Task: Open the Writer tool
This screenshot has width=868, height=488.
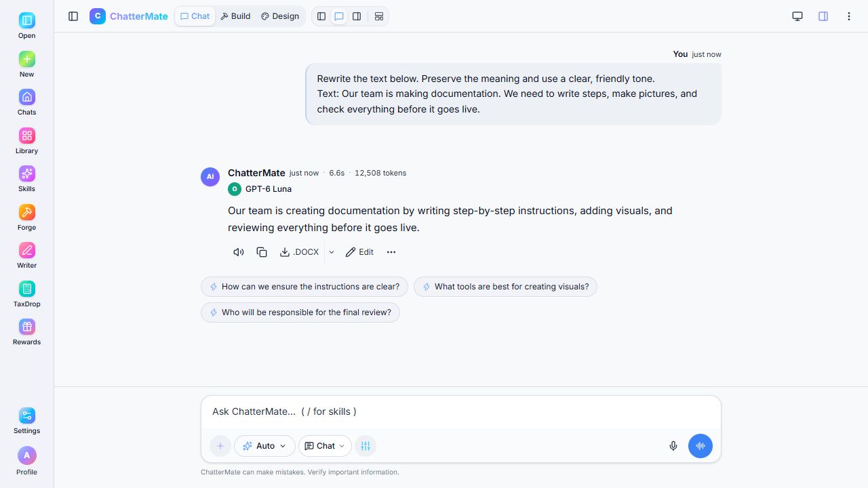Action: tap(26, 256)
